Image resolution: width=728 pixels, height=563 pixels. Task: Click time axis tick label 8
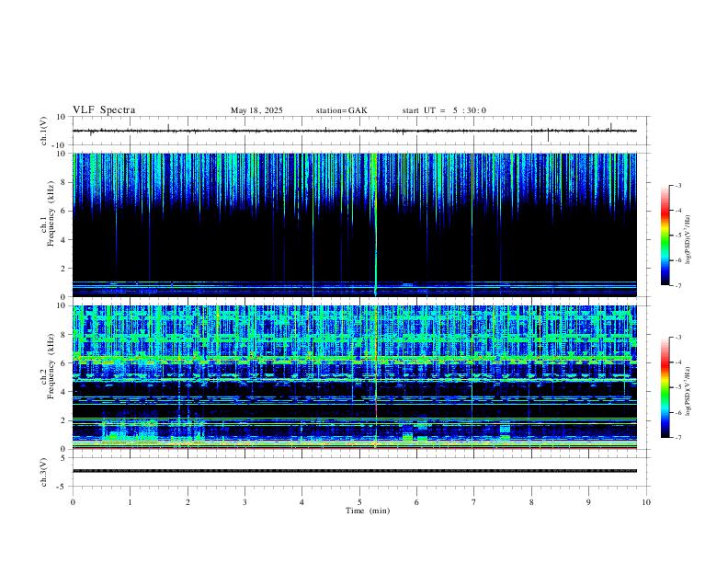(x=531, y=502)
